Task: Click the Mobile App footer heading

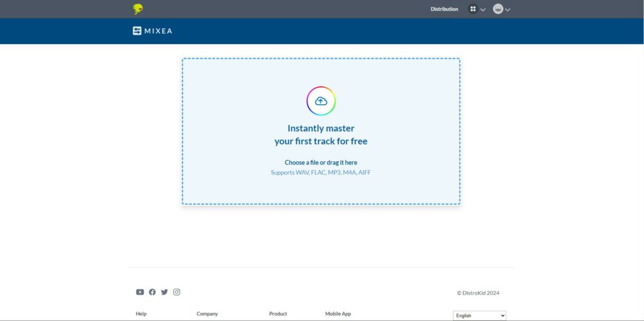Action: coord(338,313)
